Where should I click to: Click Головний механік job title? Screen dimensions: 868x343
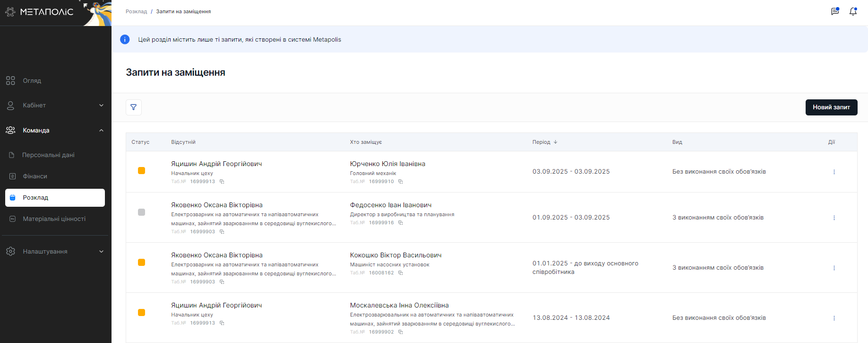[373, 173]
